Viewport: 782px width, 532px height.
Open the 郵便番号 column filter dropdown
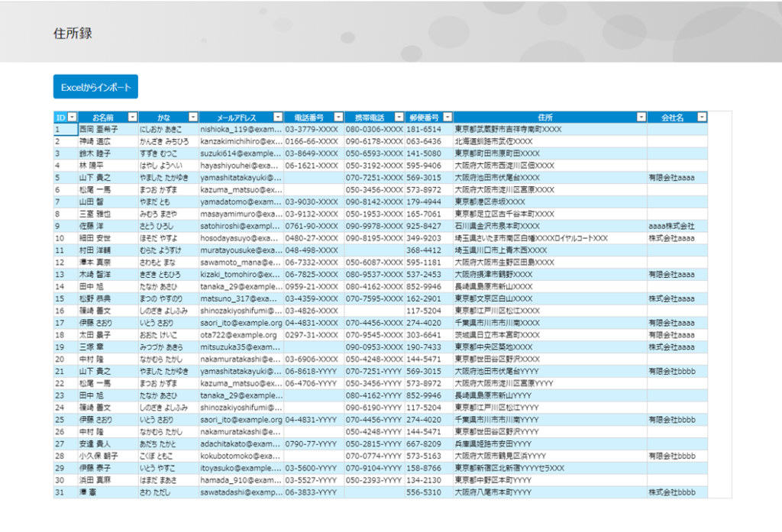447,118
